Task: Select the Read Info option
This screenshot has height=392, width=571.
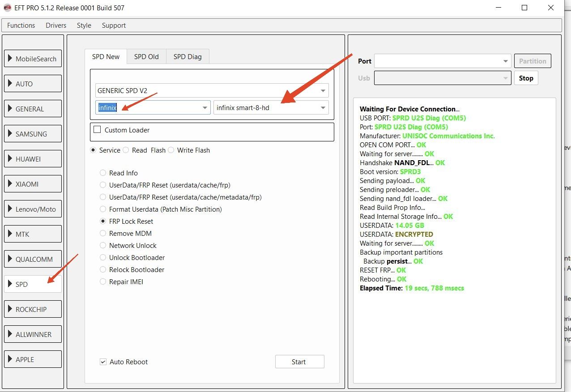Action: coord(103,173)
